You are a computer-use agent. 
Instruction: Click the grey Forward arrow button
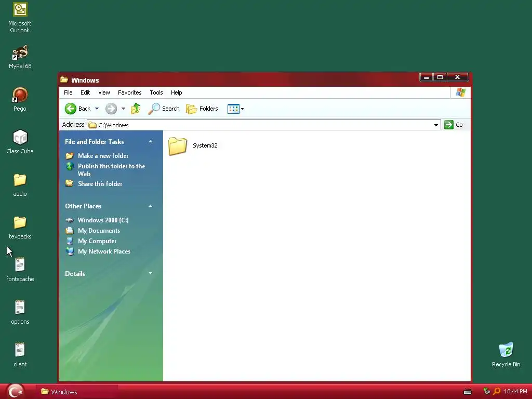tap(111, 109)
